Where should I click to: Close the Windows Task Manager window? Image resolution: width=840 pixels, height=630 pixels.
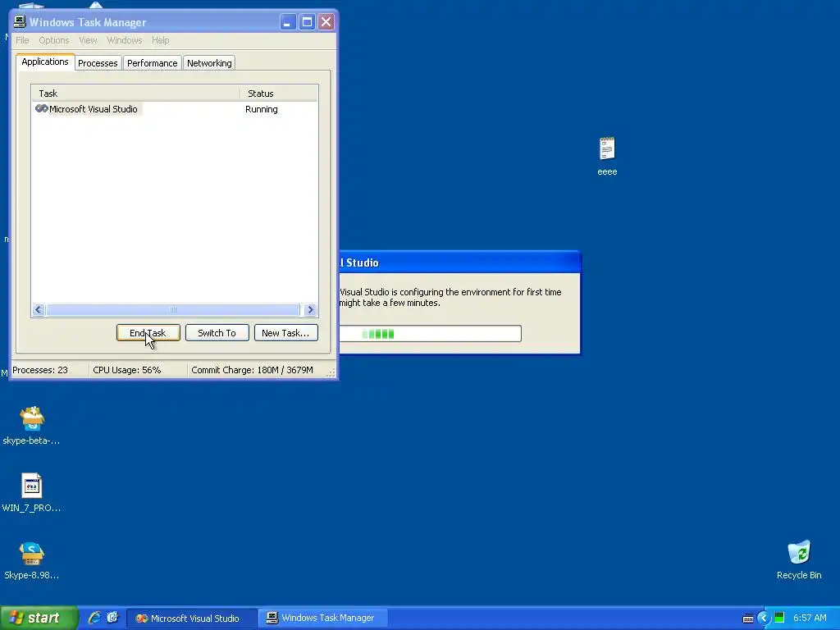pos(326,22)
